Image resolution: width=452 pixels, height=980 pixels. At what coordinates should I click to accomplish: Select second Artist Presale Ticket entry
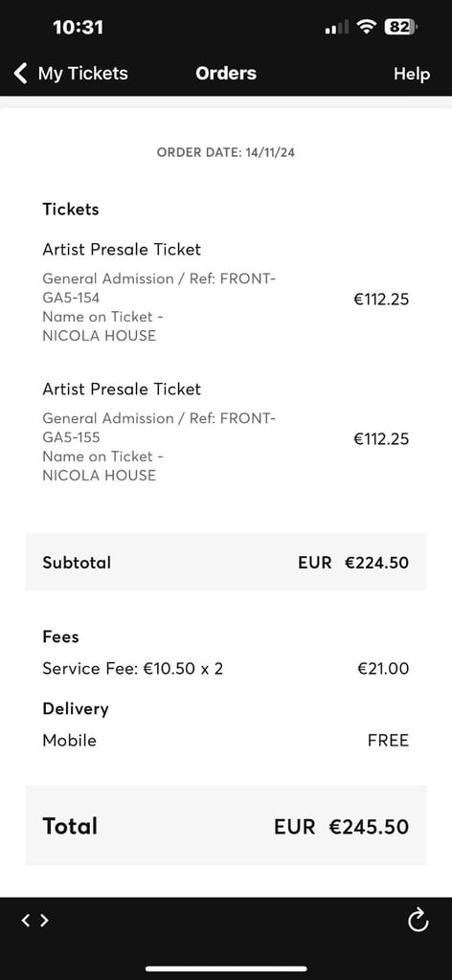coord(225,433)
